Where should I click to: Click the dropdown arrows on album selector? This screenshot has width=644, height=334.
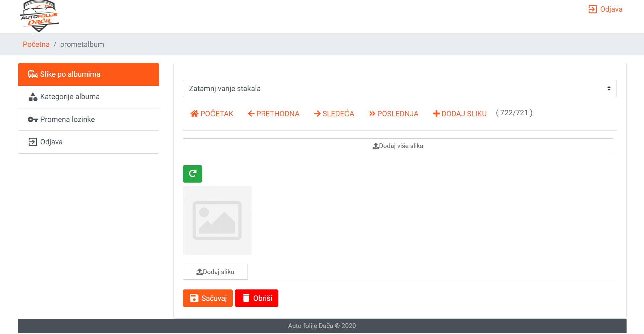coord(608,88)
